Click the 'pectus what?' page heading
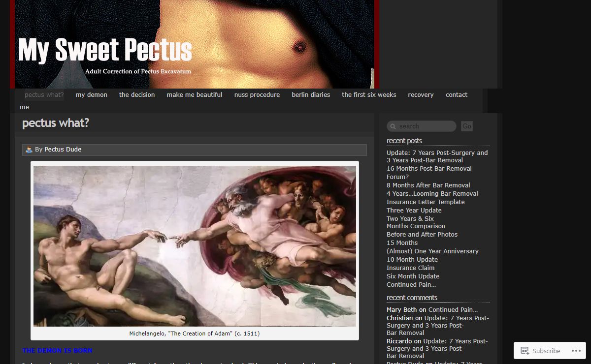The image size is (591, 364). coord(56,123)
